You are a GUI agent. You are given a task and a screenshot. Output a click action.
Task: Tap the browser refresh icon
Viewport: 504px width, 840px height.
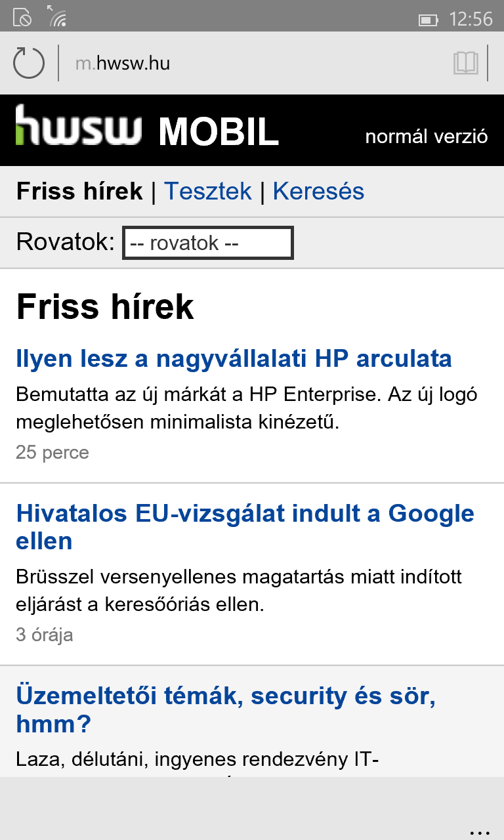29,63
